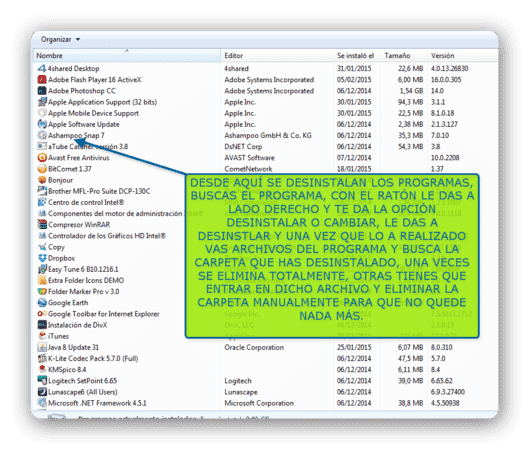The width and height of the screenshot is (529, 449).
Task: Select the iTunes program icon
Action: (x=42, y=336)
